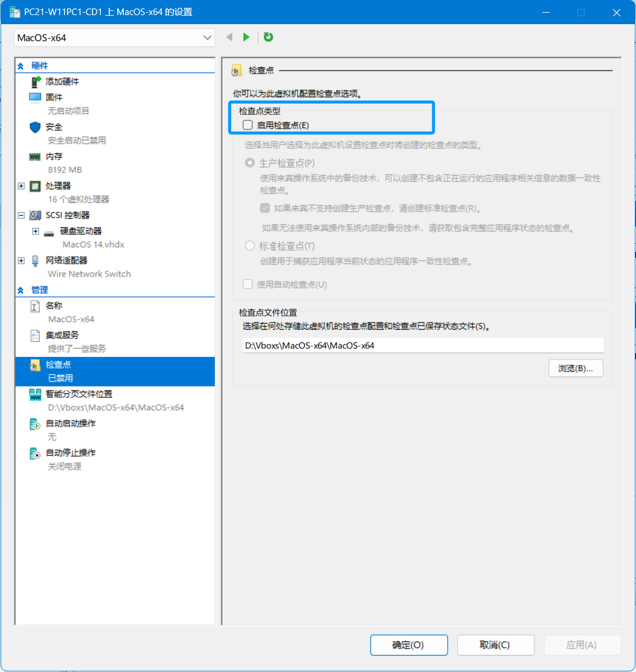Click the back arrow in the toolbar

point(230,37)
